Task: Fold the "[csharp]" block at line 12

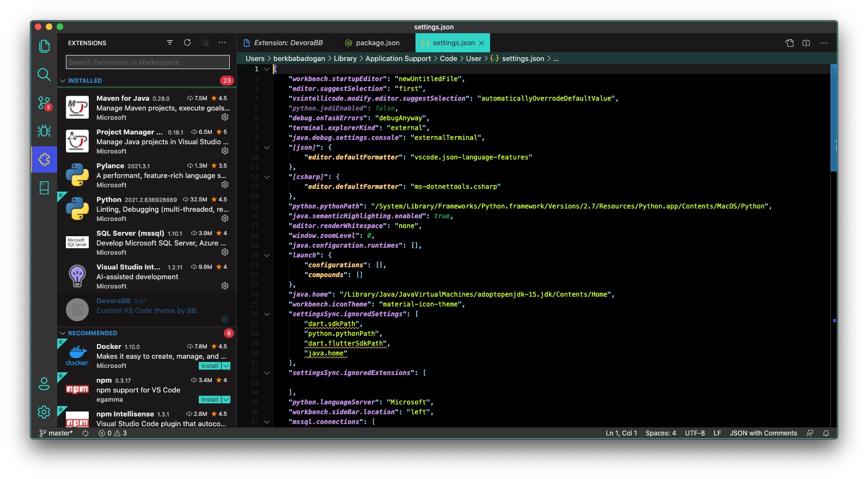Action: pyautogui.click(x=267, y=177)
